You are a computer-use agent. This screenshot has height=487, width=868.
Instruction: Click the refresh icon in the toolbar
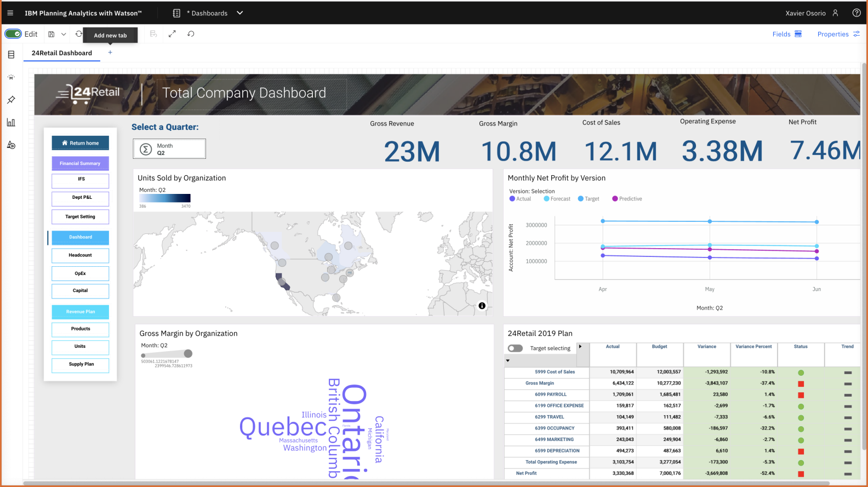(79, 34)
